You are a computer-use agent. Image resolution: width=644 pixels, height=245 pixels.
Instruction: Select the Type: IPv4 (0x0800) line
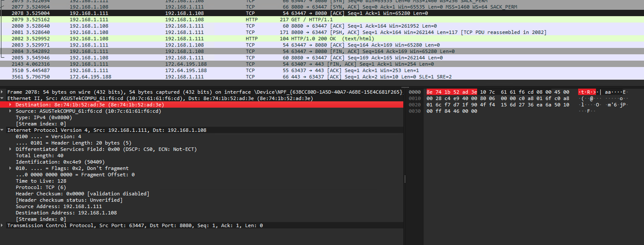point(44,117)
